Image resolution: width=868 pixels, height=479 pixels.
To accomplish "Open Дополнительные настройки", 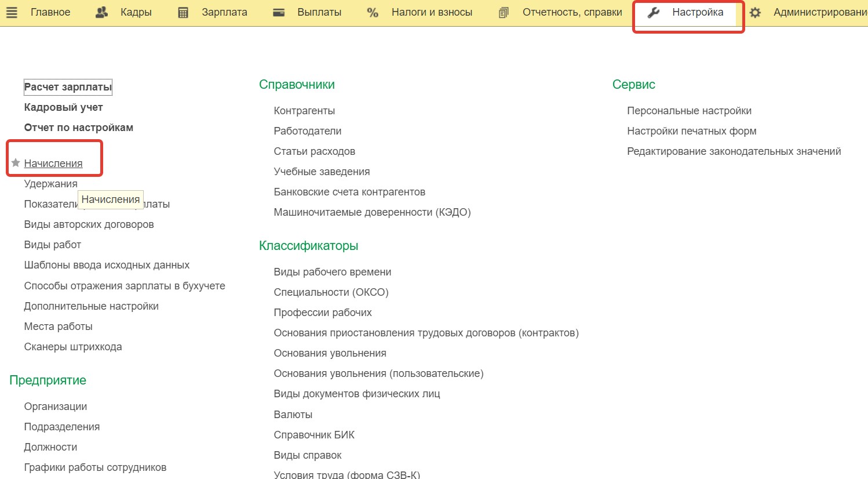I will click(91, 306).
